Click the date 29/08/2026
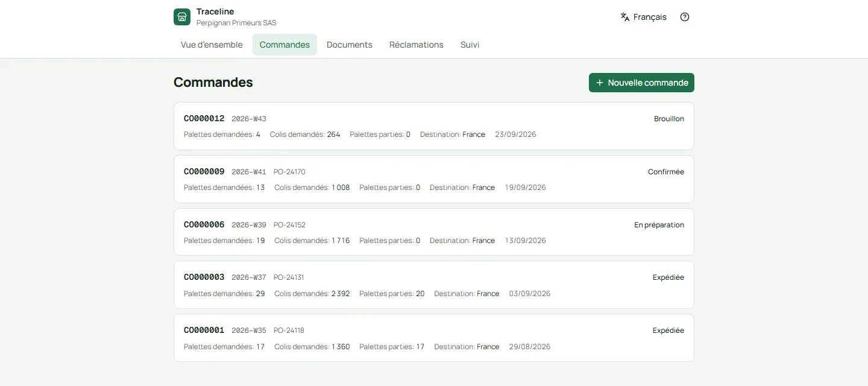Viewport: 868px width, 386px height. pos(530,347)
